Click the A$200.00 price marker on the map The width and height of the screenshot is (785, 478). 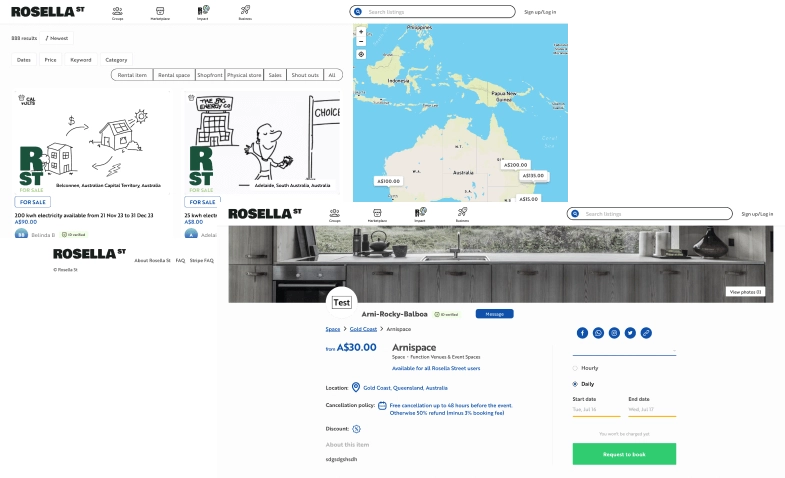(515, 165)
